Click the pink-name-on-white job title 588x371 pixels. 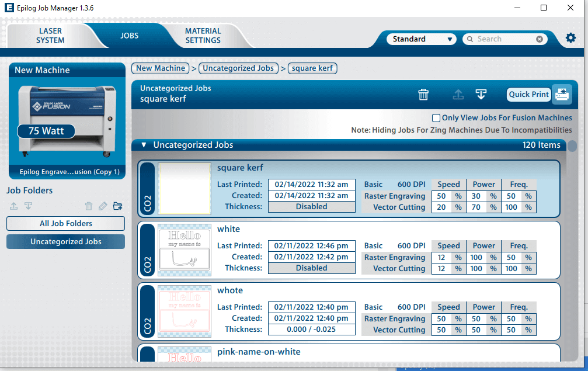pos(259,352)
